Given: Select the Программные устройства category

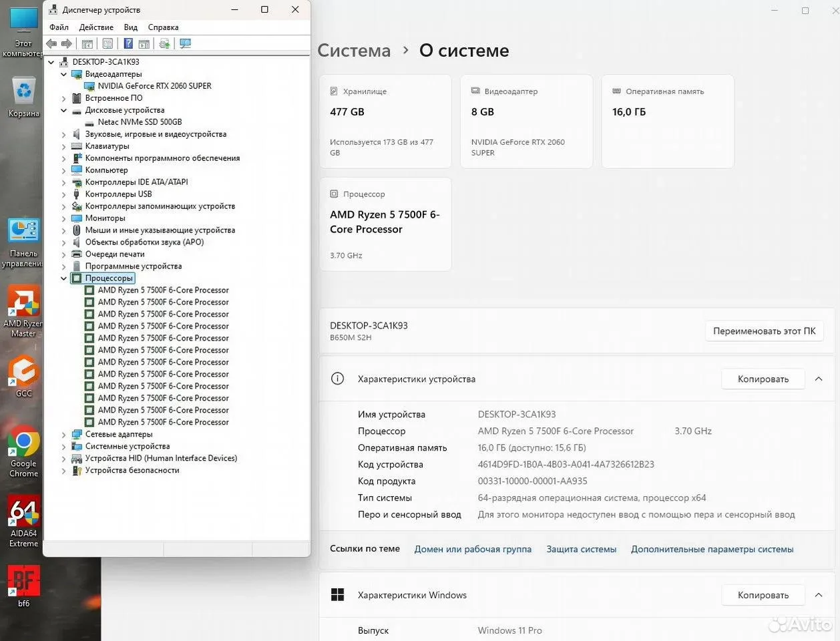Looking at the screenshot, I should (134, 266).
